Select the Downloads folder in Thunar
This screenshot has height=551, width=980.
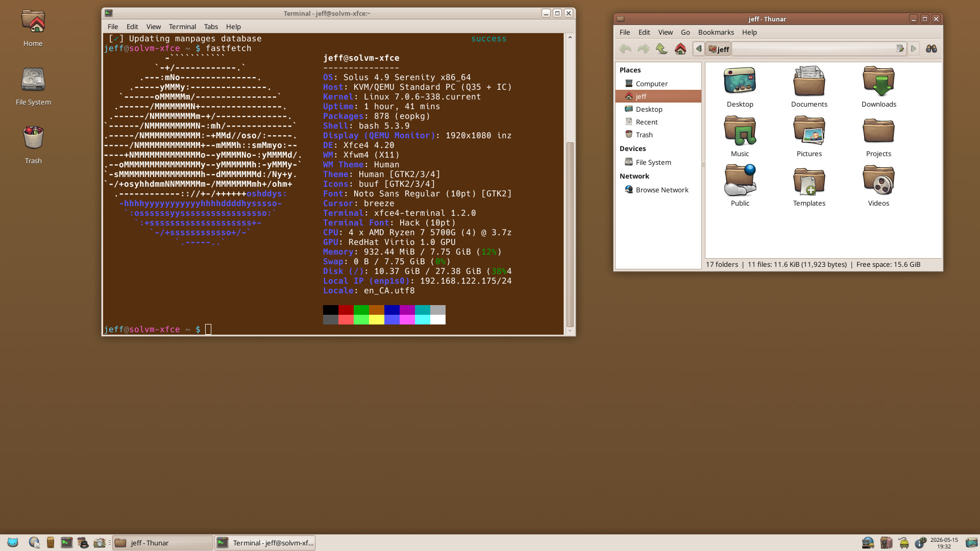pyautogui.click(x=878, y=87)
